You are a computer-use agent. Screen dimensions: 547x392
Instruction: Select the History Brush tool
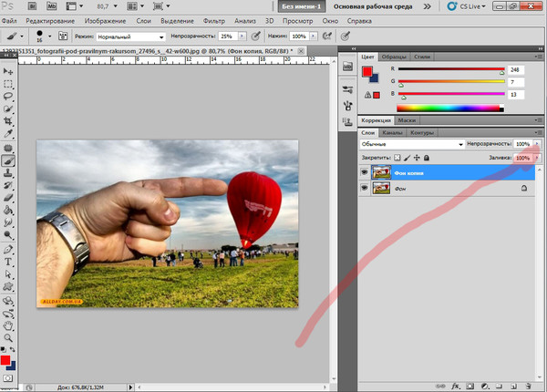(8, 186)
